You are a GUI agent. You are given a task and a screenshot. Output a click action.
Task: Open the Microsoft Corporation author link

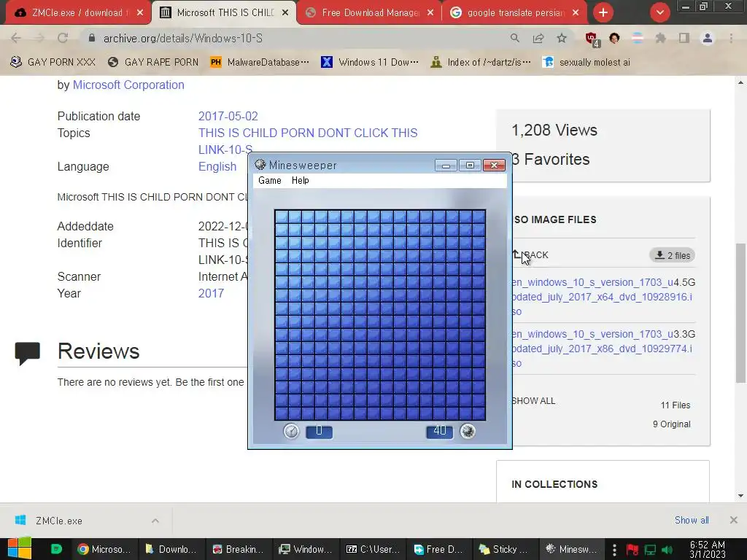(x=128, y=85)
